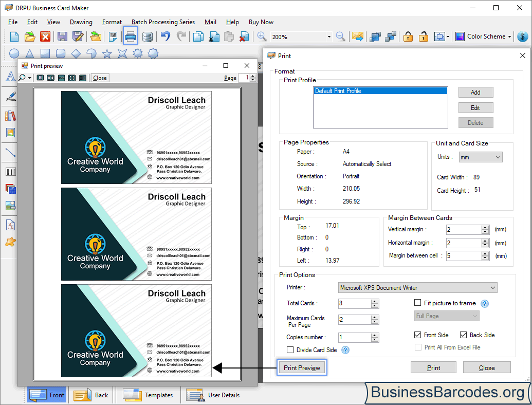Expand the 200% zoom level dropdown
532x405 pixels.
pyautogui.click(x=329, y=36)
